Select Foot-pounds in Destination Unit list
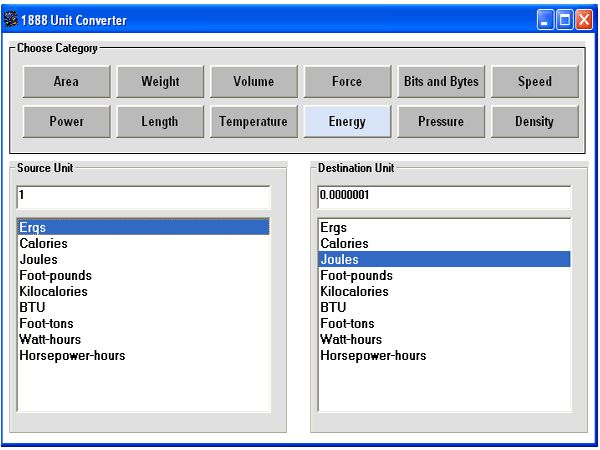The image size is (600, 450). coord(444,276)
